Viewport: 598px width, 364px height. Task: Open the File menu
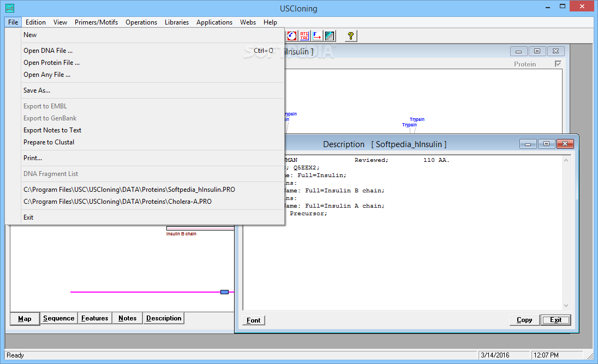pos(13,22)
